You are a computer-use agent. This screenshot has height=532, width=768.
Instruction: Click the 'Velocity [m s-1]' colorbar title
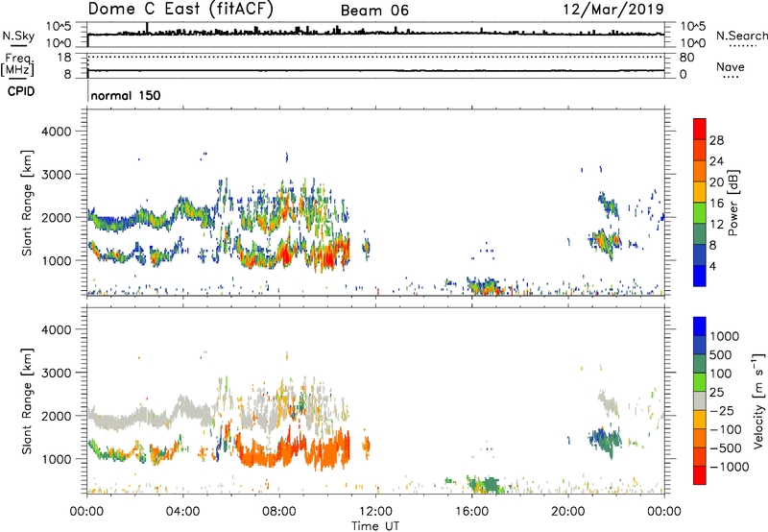pyautogui.click(x=758, y=400)
